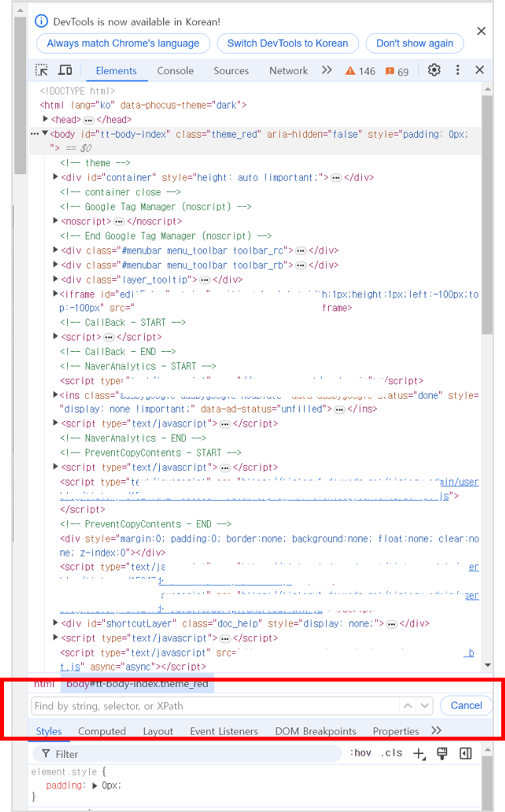Toggle computed styles sidebar icon

click(x=466, y=753)
